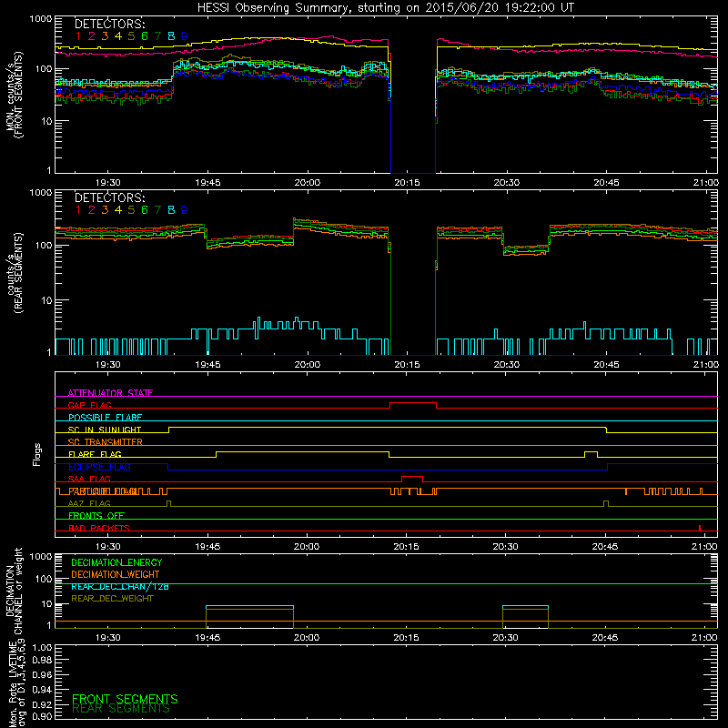The height and width of the screenshot is (728, 728).
Task: Click the 0.90 y-axis label of livetime plot
Action: 42,716
